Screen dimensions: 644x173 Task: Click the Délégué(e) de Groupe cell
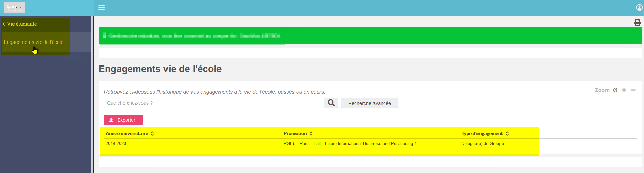point(482,144)
